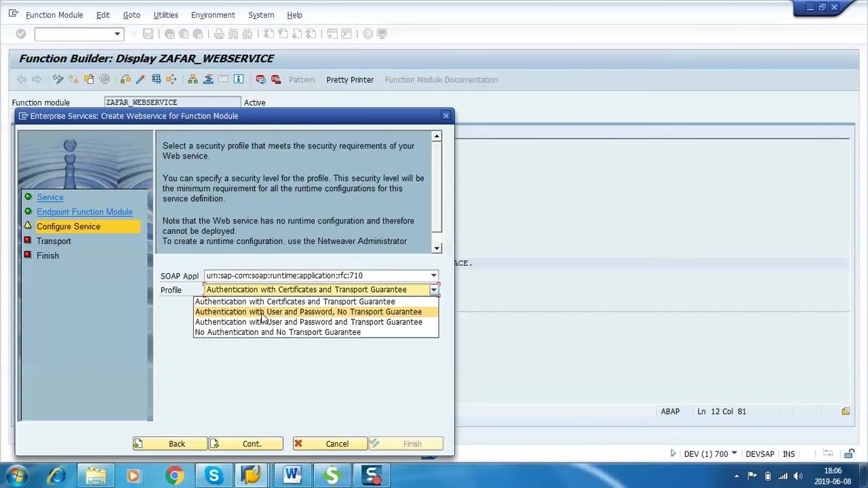868x488 pixels.
Task: Click the yellow note icon in editor status bar
Action: tap(846, 411)
